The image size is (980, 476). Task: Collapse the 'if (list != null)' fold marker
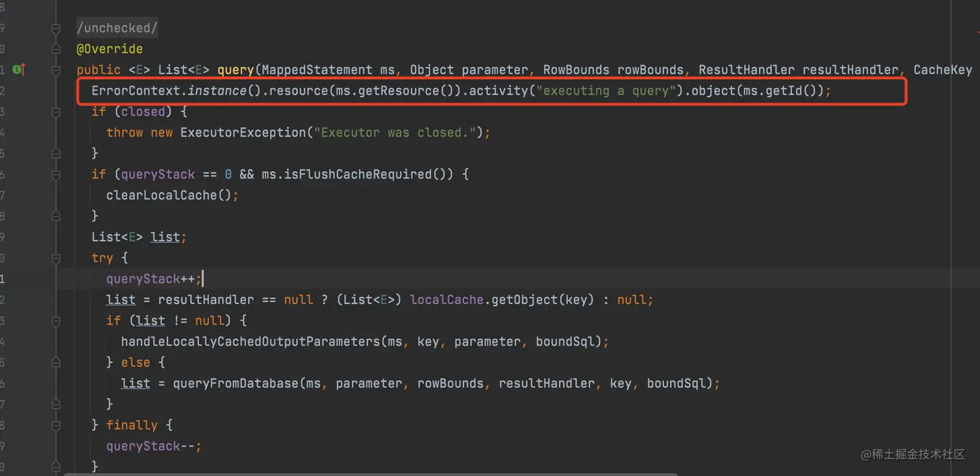(x=56, y=320)
